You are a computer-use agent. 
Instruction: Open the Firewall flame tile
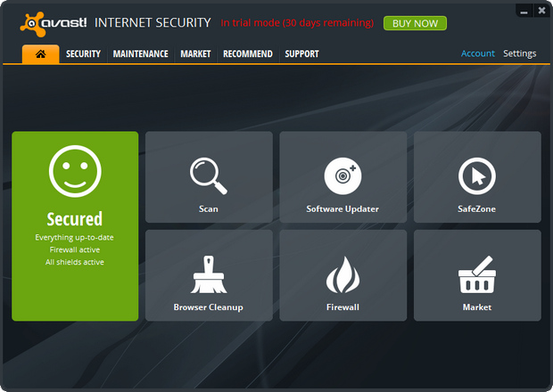coord(343,275)
